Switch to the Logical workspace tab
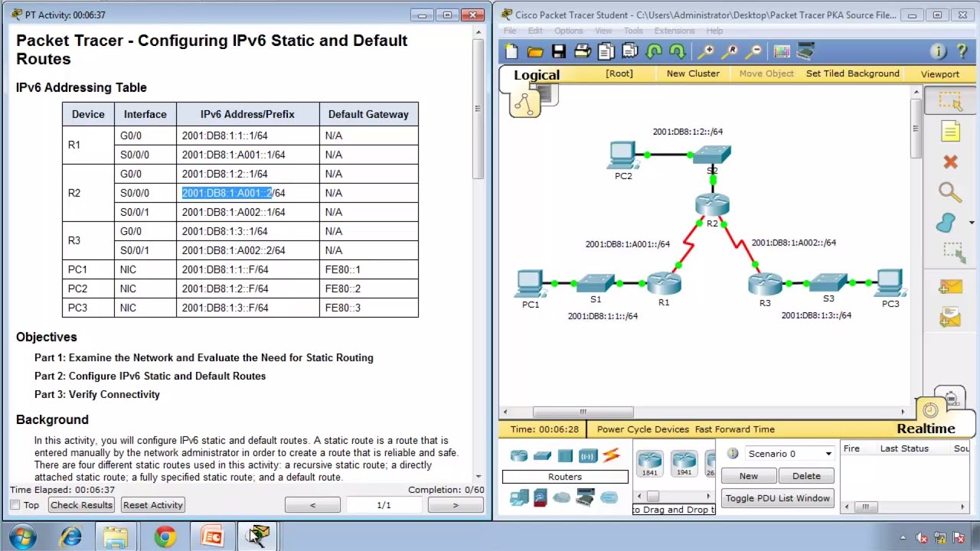Image resolution: width=980 pixels, height=551 pixels. point(537,75)
